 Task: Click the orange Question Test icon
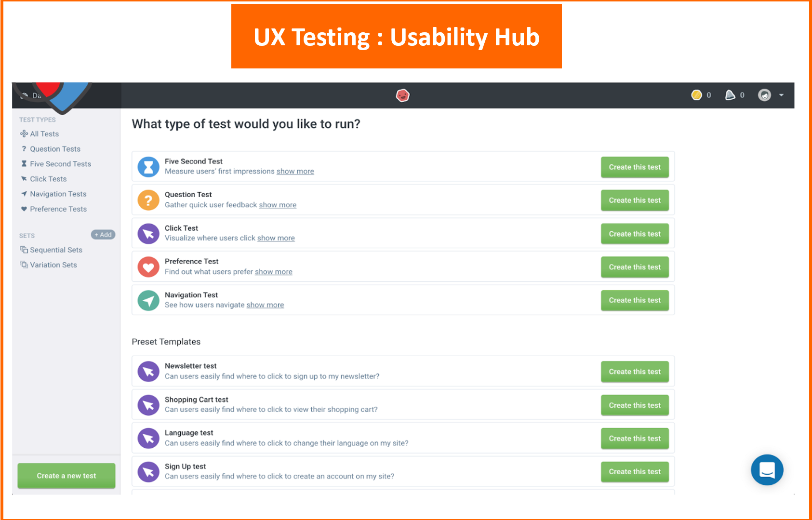tap(148, 200)
